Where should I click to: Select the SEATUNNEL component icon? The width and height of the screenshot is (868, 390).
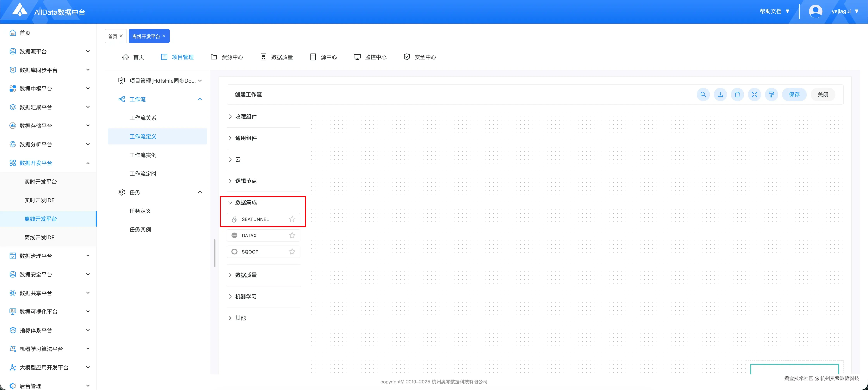click(x=234, y=219)
